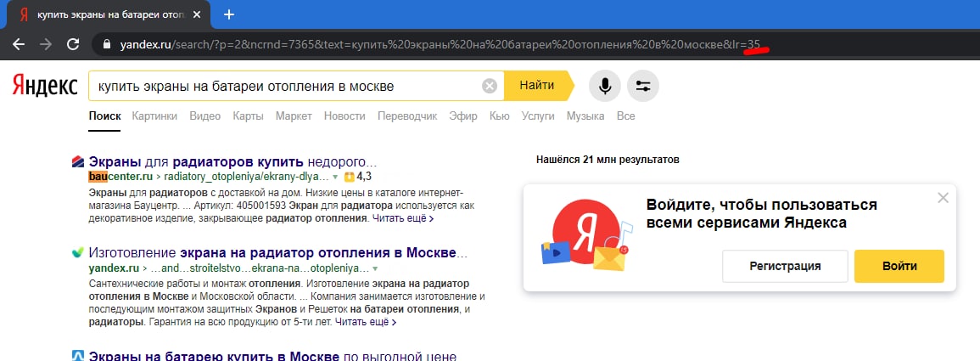Clear search query with X icon

(x=490, y=87)
